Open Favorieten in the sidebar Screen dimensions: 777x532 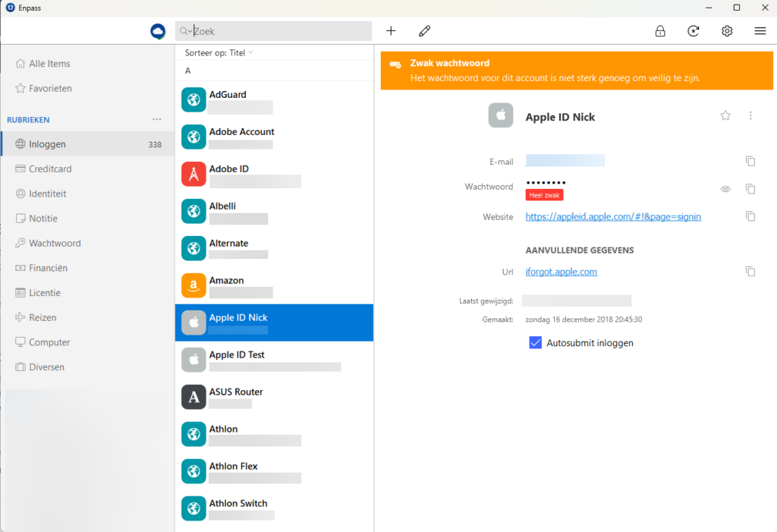pyautogui.click(x=50, y=88)
